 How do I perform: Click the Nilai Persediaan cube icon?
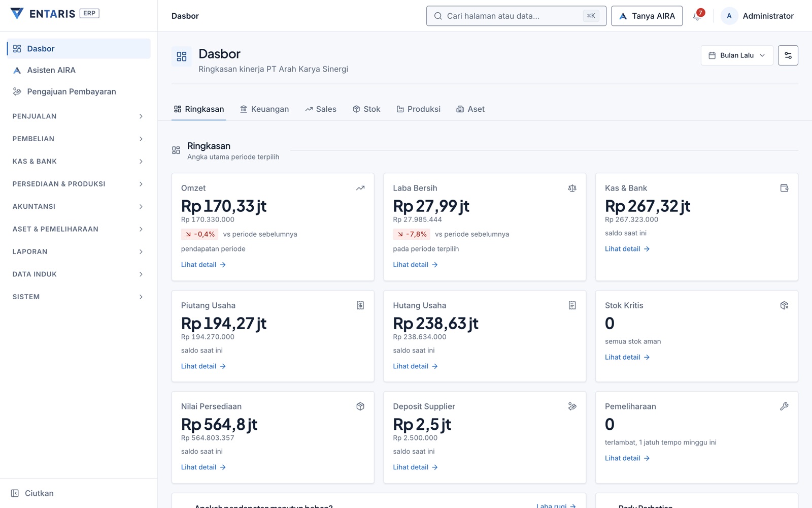pyautogui.click(x=360, y=406)
